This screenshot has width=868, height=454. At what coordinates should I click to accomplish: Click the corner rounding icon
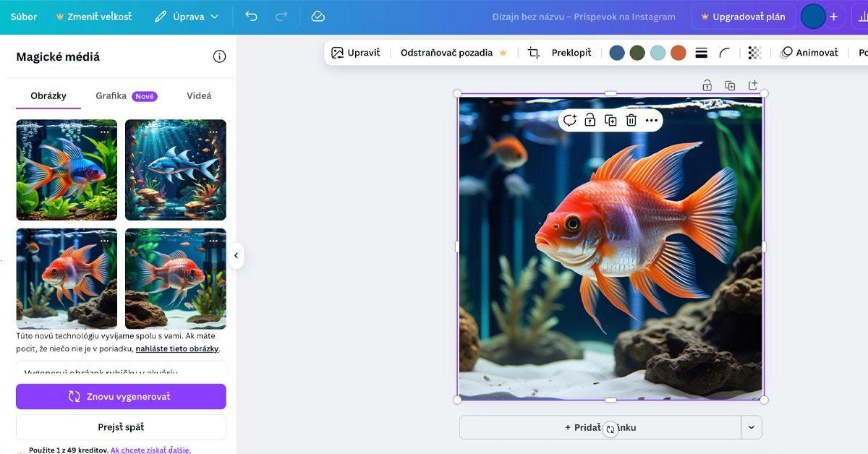(x=725, y=53)
